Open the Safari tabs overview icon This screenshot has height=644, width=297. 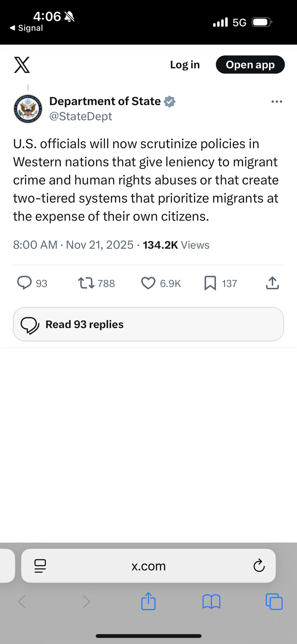coord(274,601)
